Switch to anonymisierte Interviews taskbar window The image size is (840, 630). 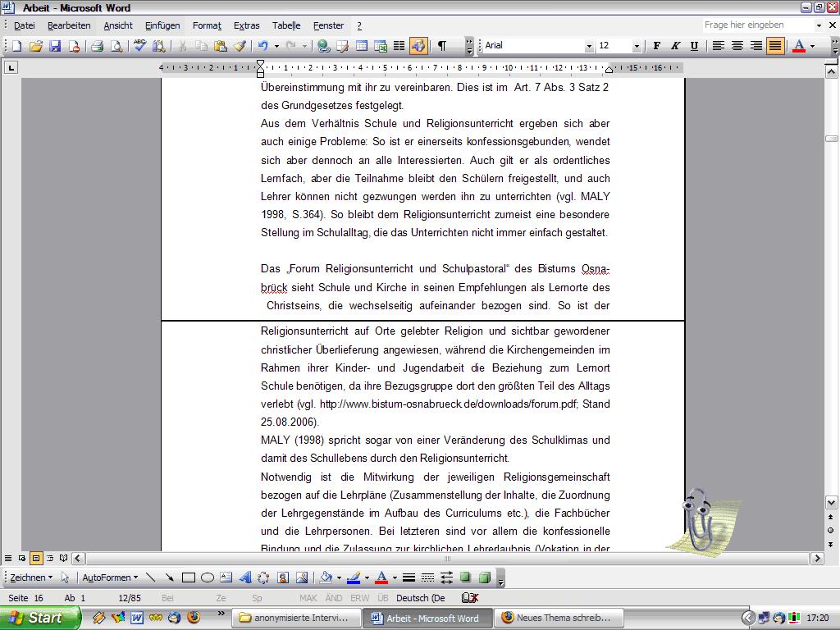[297, 618]
